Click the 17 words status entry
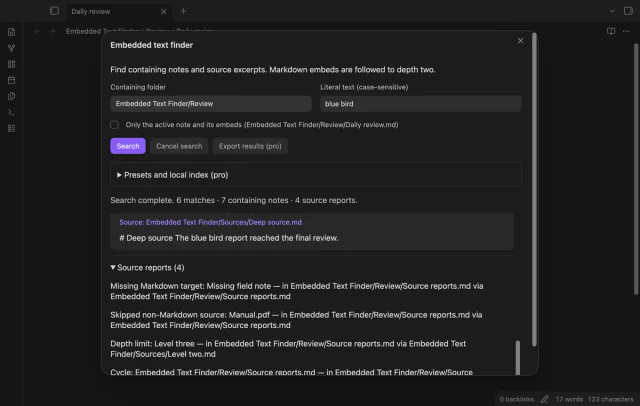Screen dimensions: 640x406 [x=569, y=399]
